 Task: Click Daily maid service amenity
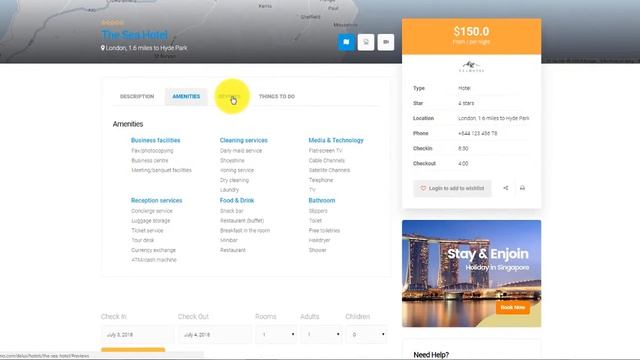pyautogui.click(x=241, y=151)
